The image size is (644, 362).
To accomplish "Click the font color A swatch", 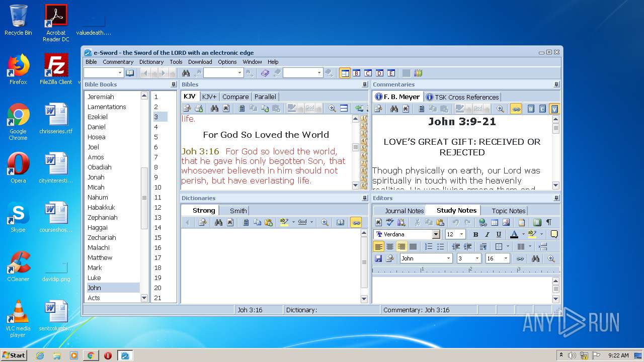I will pyautogui.click(x=514, y=234).
